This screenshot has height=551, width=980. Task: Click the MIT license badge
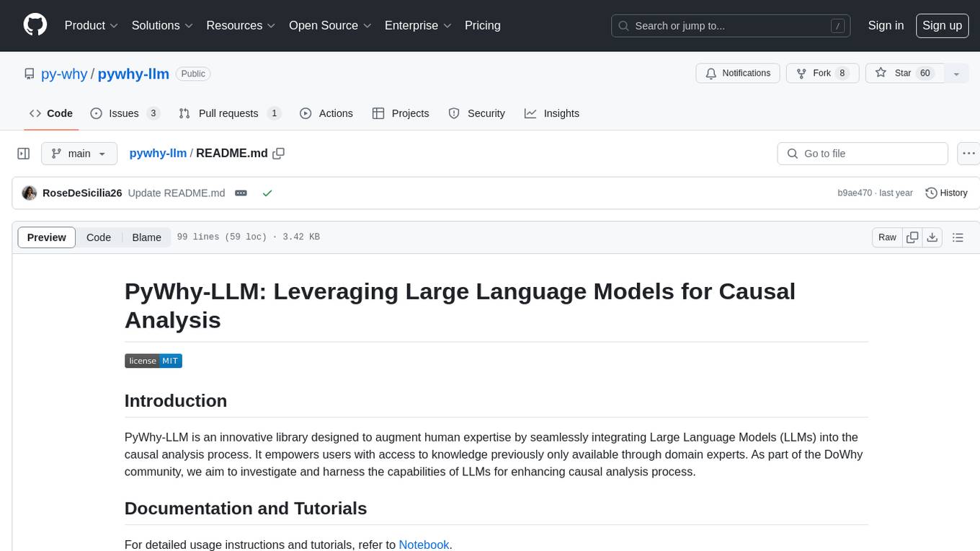(153, 361)
